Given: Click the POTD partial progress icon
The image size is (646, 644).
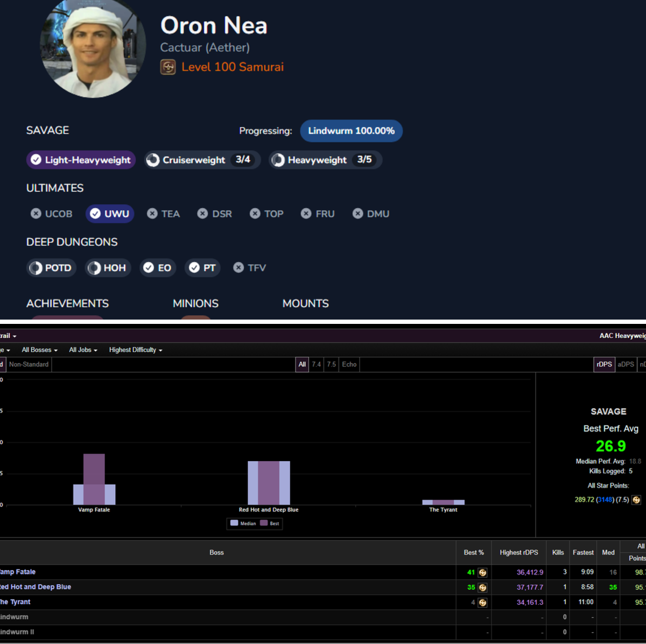Looking at the screenshot, I should [x=36, y=268].
